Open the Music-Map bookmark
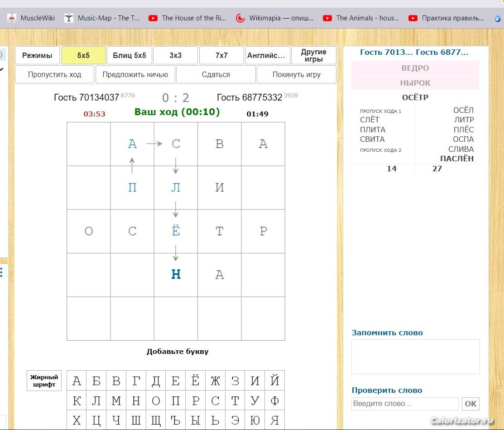The width and height of the screenshot is (504, 430). 102,18
